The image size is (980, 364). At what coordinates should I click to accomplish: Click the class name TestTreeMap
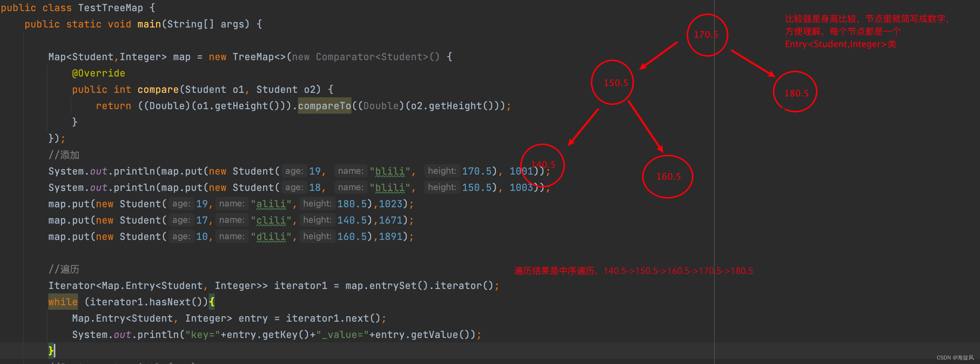pyautogui.click(x=110, y=7)
